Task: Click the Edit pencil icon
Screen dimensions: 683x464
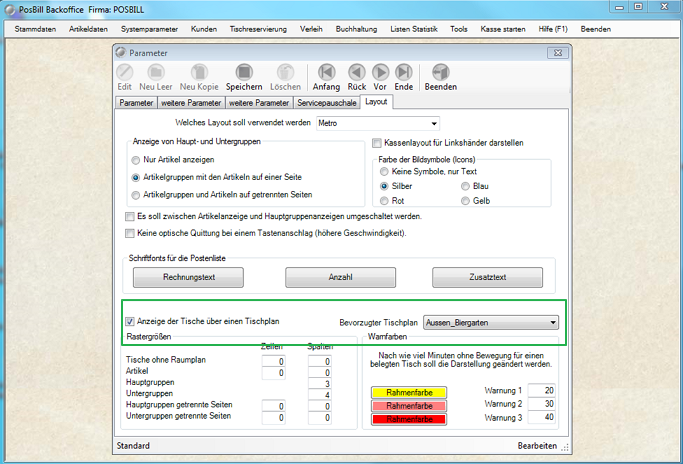Action: [x=125, y=72]
